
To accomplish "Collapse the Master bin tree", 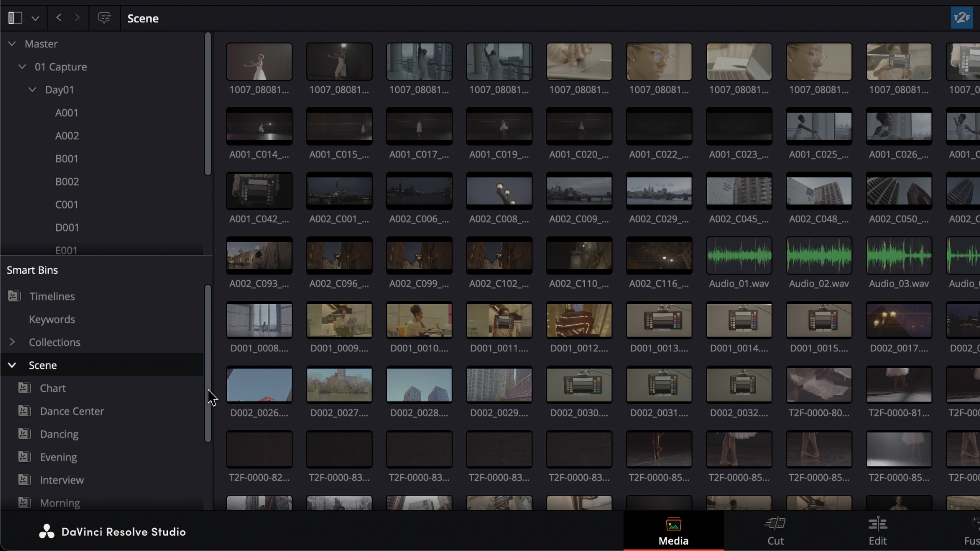I will [x=12, y=44].
